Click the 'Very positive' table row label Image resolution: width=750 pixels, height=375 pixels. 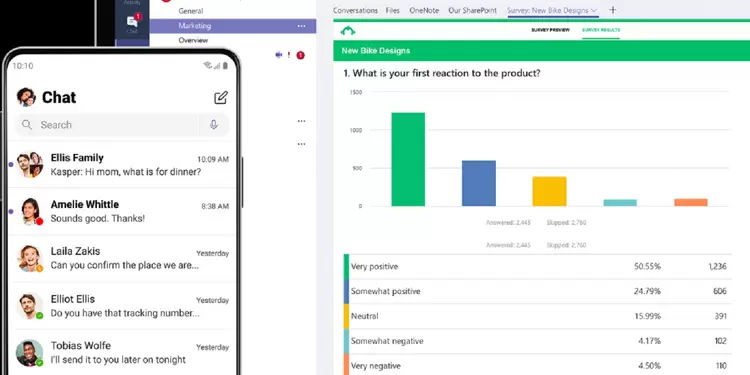[375, 266]
